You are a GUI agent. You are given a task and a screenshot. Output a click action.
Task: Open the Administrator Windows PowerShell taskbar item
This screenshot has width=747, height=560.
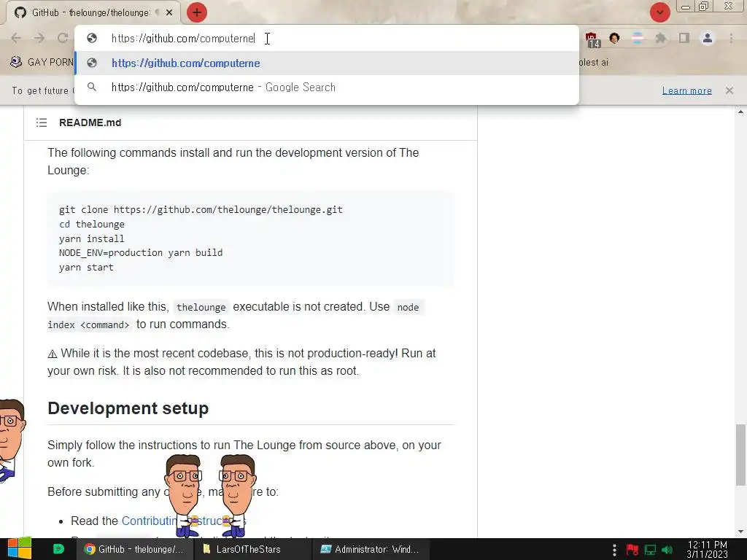coord(371,549)
